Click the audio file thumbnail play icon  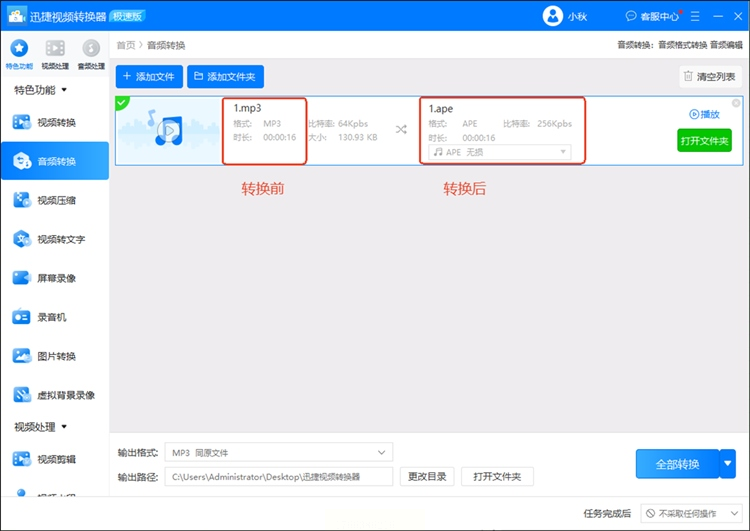[169, 131]
